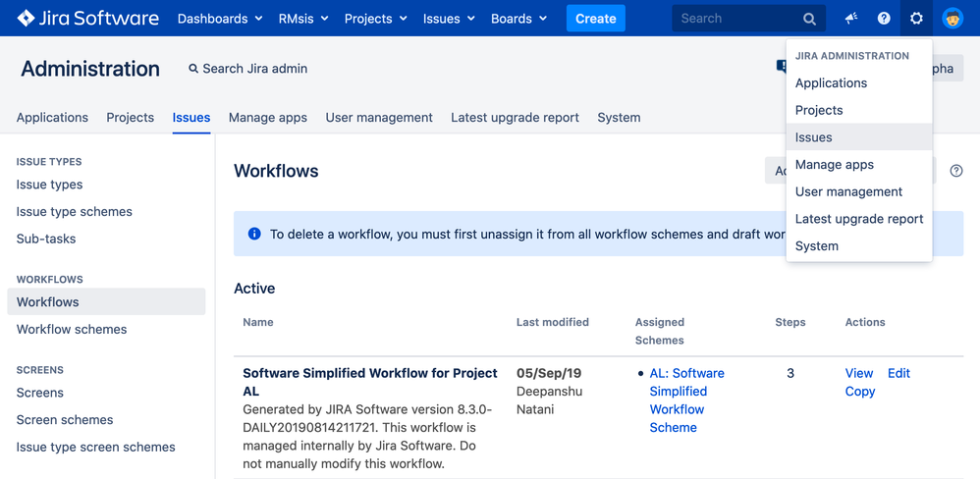The width and height of the screenshot is (980, 479).
Task: Click the Steps column header
Action: coord(790,322)
